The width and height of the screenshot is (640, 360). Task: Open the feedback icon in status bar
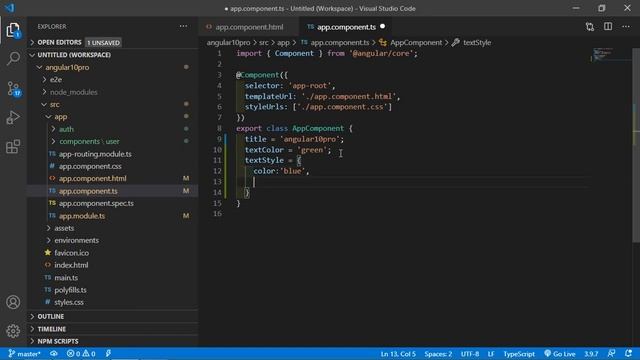611,353
